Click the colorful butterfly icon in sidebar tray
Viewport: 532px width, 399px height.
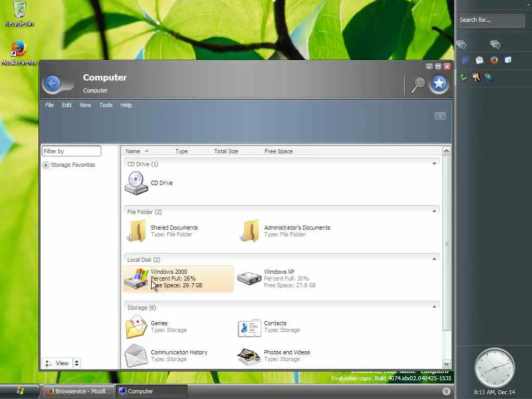488,77
